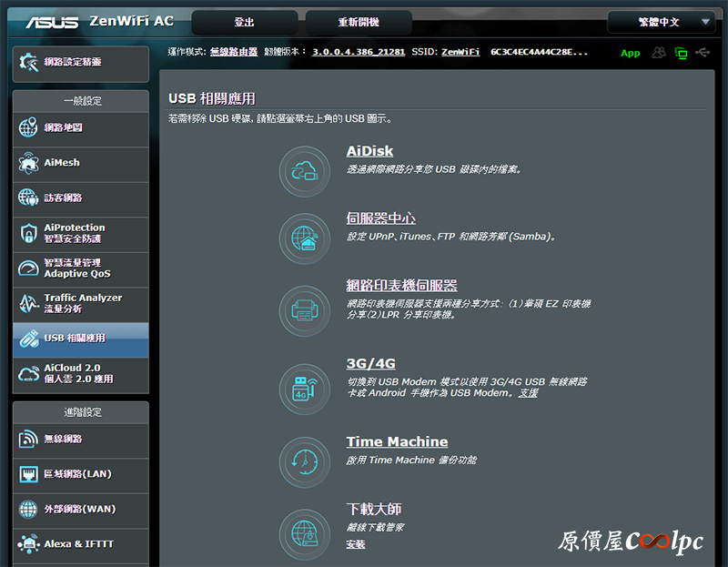
Task: Open the 外部網路(WAN) menu item
Action: (x=81, y=510)
